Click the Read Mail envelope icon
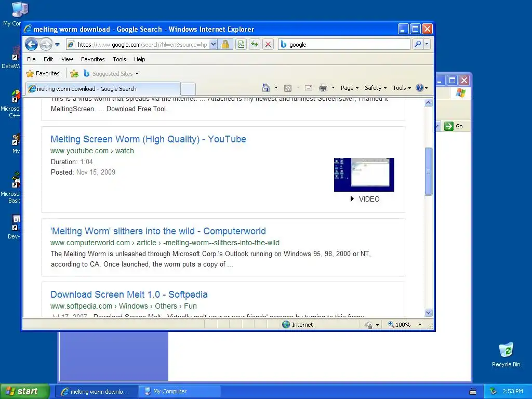 tap(309, 88)
